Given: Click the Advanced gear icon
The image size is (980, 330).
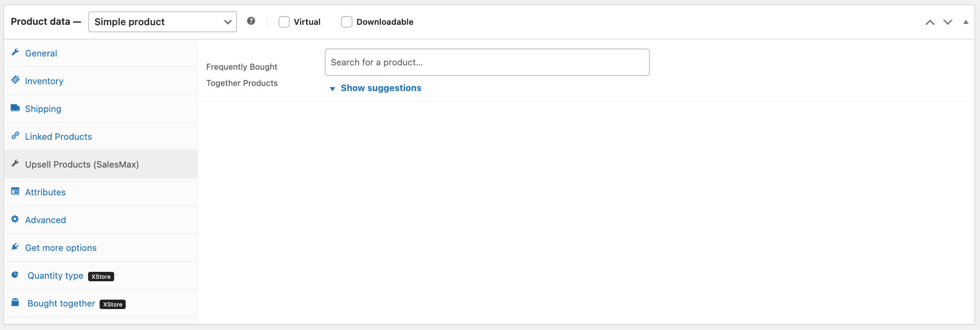Looking at the screenshot, I should tap(15, 219).
